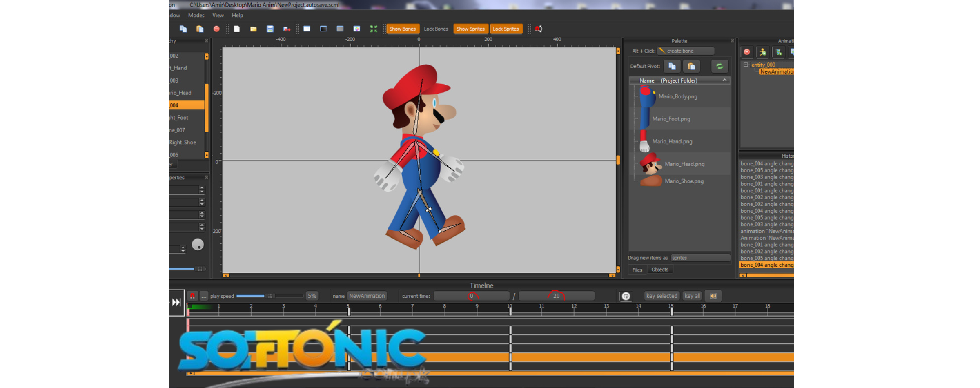Open a project with the folder icon
Viewport: 980px width, 388px height.
254,29
